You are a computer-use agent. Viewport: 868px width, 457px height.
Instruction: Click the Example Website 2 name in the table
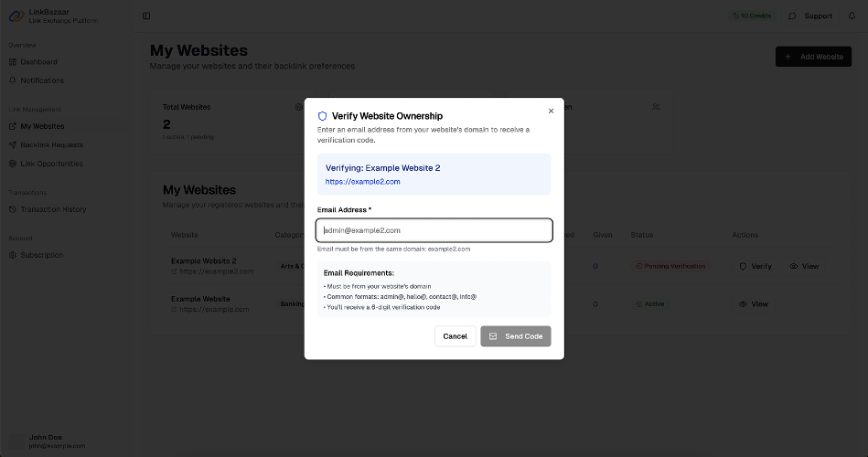[x=204, y=260]
